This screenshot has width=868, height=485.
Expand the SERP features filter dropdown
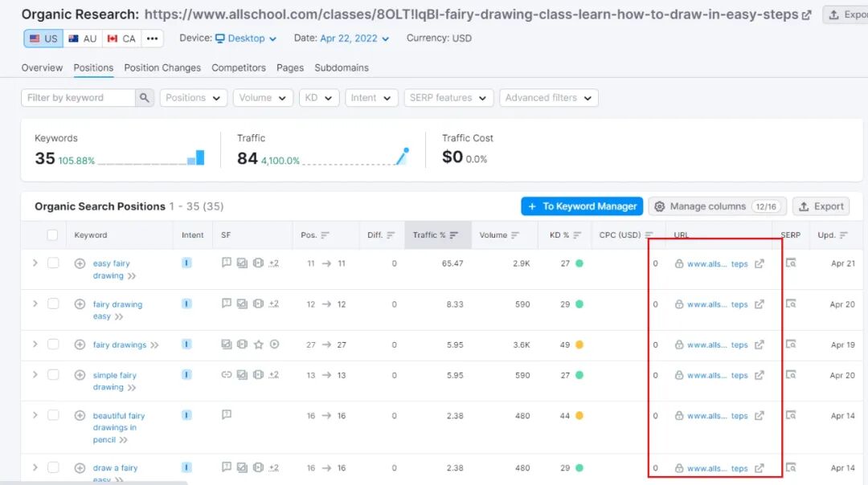tap(448, 98)
